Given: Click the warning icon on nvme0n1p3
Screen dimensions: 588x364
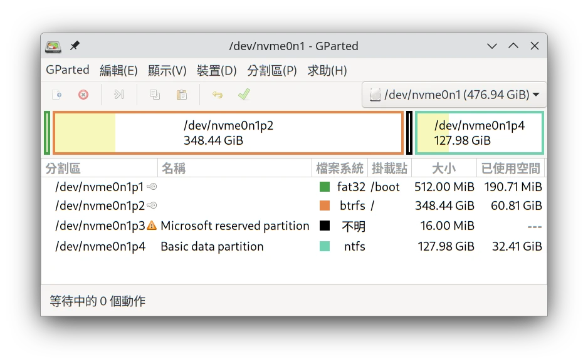Looking at the screenshot, I should click(x=151, y=226).
